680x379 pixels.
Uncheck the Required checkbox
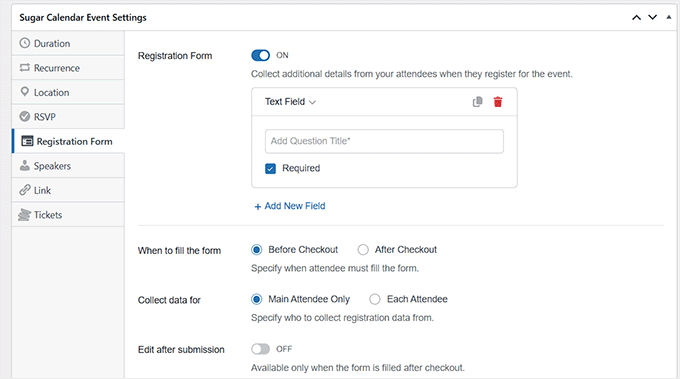point(270,168)
